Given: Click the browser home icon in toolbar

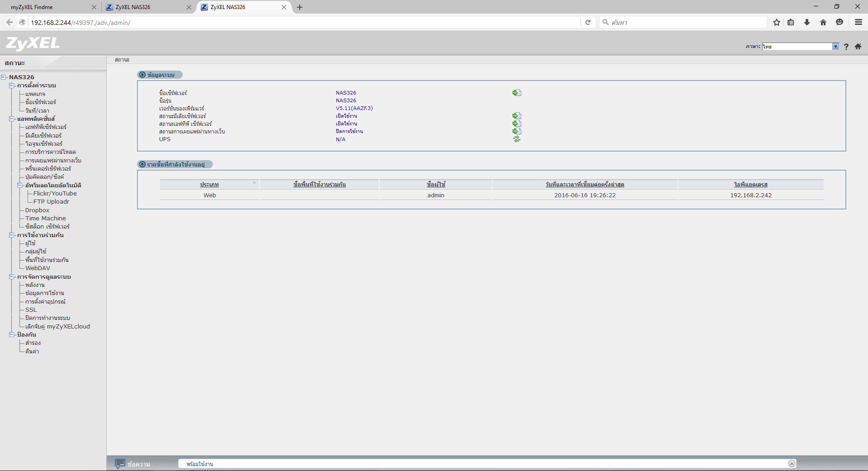Looking at the screenshot, I should tap(823, 22).
